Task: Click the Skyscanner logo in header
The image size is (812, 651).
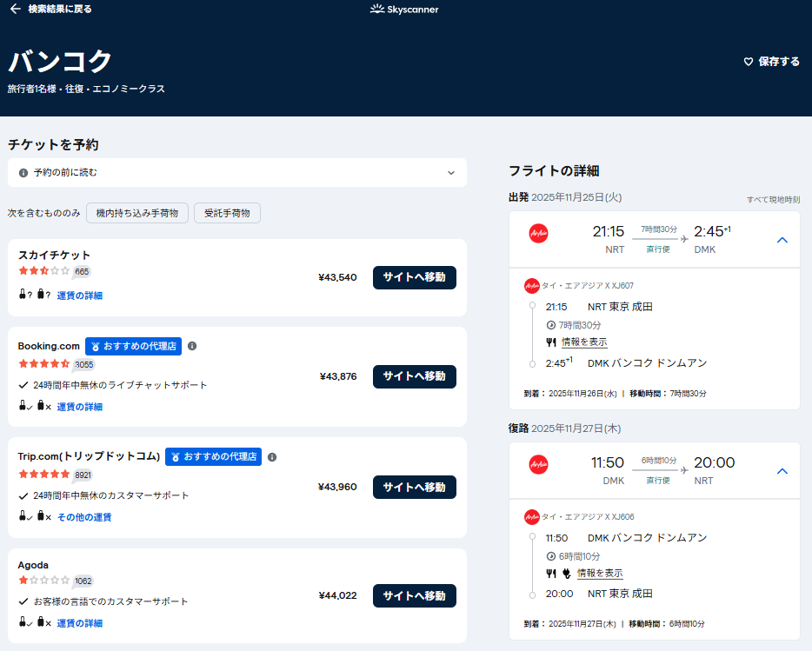Action: 404,10
